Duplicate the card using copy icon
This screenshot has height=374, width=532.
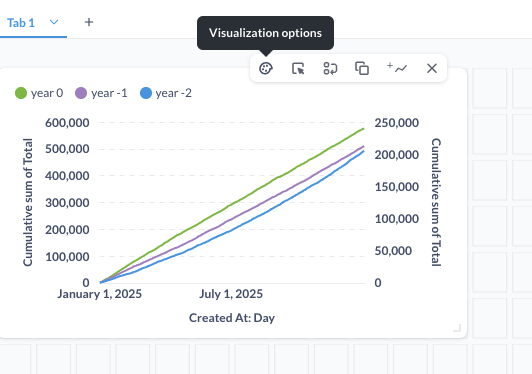(x=362, y=68)
